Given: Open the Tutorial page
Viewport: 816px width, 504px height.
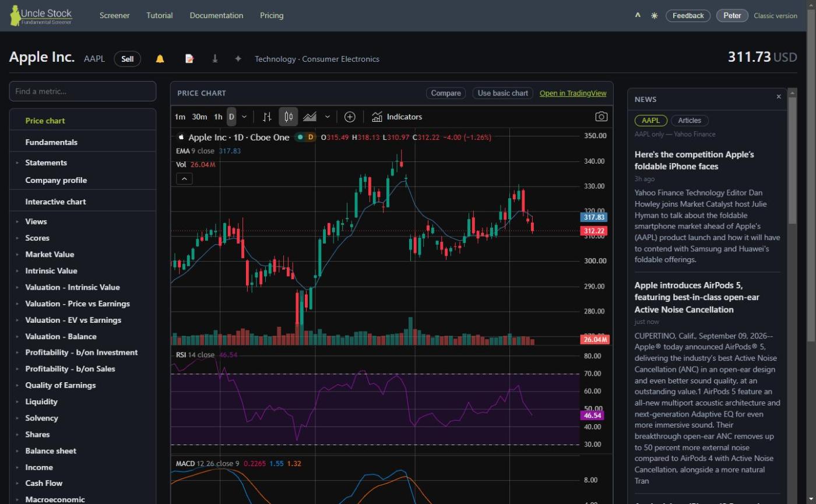Looking at the screenshot, I should (x=160, y=16).
